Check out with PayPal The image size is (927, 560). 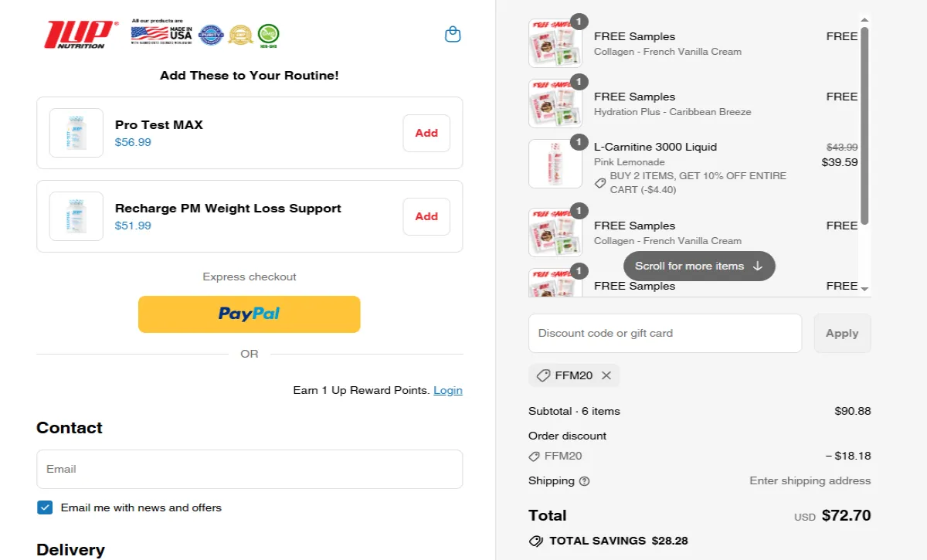click(x=249, y=314)
